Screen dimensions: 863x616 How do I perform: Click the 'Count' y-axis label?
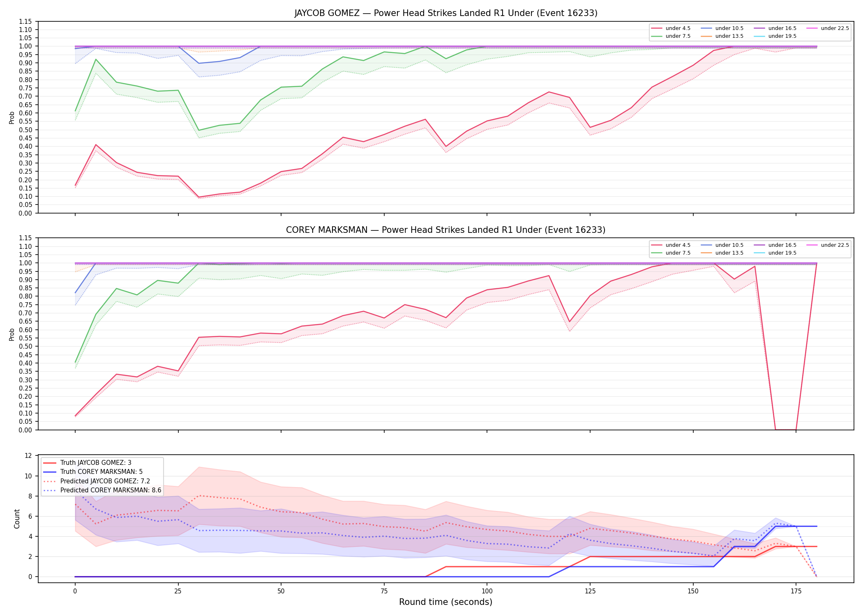tap(17, 519)
